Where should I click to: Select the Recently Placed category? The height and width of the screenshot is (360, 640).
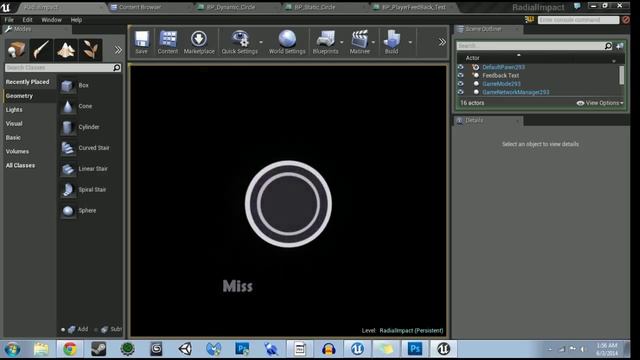27,82
